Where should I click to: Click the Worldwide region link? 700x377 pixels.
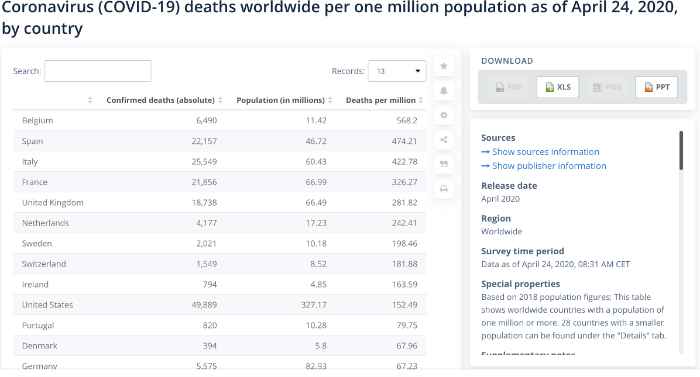tap(501, 231)
